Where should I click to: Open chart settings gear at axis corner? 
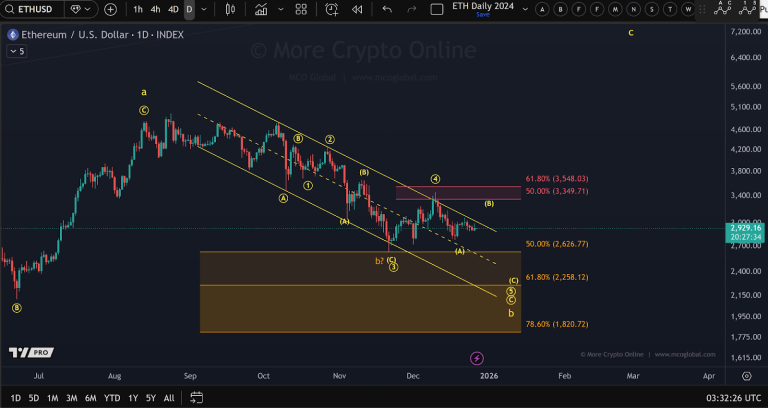[x=746, y=376]
